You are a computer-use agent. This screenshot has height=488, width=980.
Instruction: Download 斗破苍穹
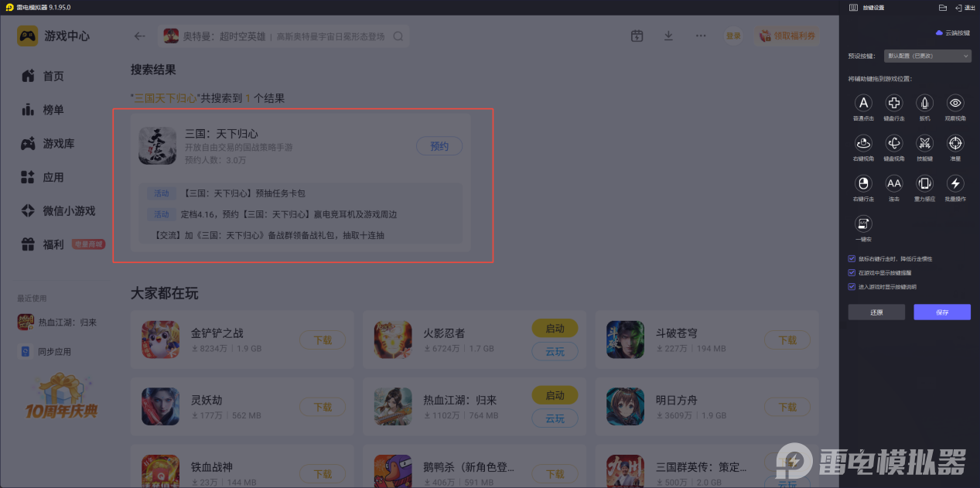787,340
